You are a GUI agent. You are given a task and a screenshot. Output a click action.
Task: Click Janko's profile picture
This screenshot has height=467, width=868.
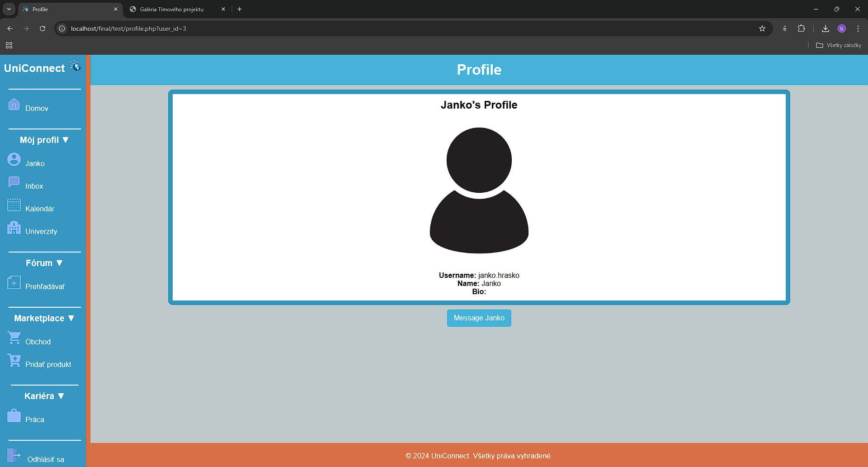479,191
